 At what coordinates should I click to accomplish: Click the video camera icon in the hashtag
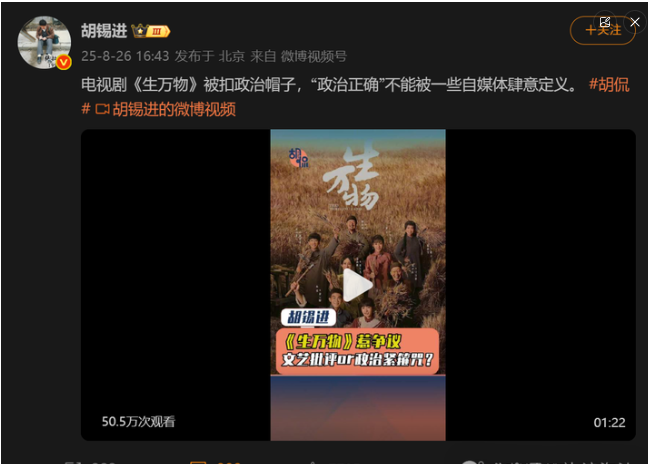tap(102, 109)
